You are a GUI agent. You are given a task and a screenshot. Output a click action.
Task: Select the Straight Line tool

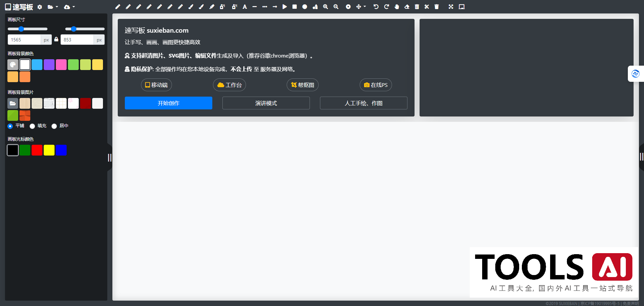255,7
